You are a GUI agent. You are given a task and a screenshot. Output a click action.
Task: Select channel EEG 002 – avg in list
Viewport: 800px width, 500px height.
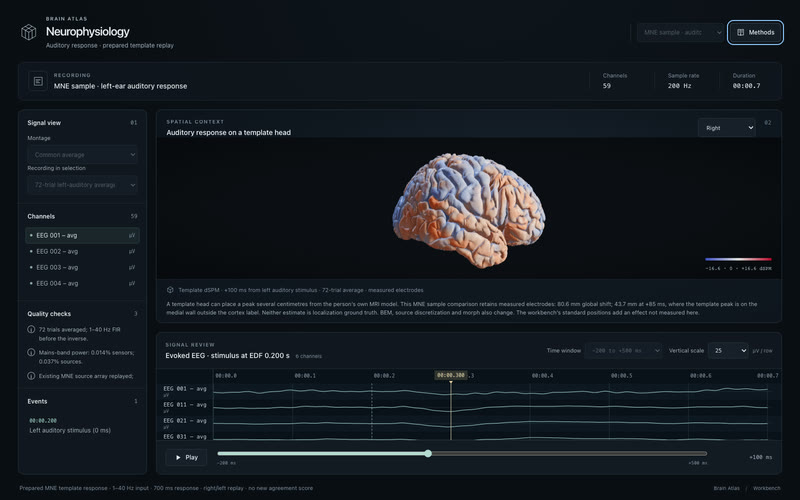[82, 252]
